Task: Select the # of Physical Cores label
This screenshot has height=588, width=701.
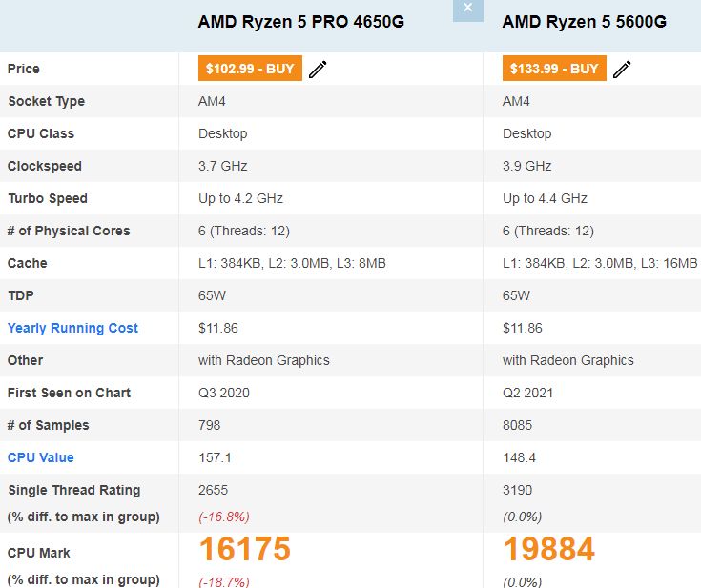Action: tap(69, 231)
